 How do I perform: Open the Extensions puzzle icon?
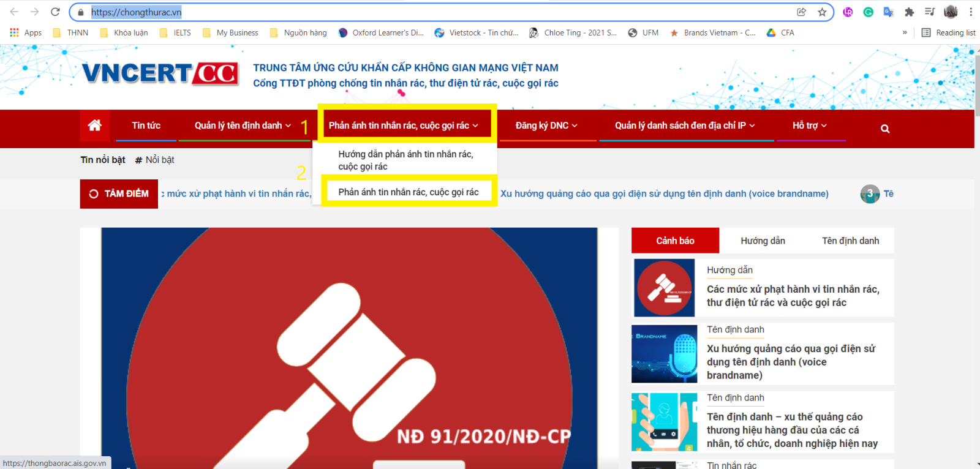909,12
